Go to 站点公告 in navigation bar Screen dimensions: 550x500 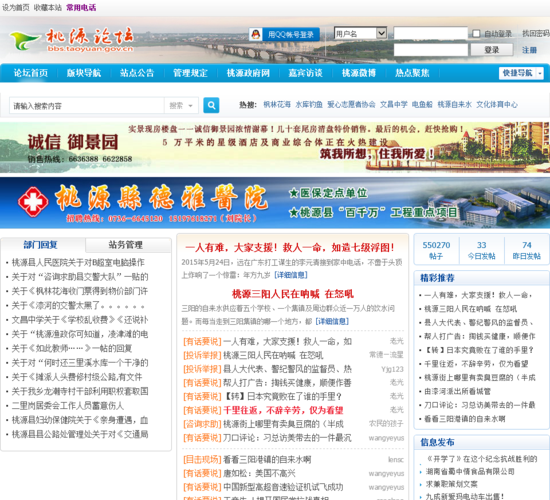[137, 73]
